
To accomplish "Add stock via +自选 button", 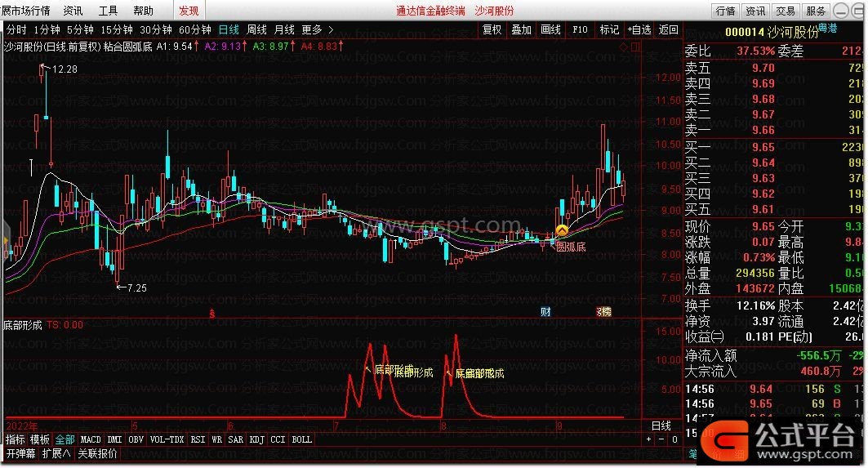I will point(639,29).
